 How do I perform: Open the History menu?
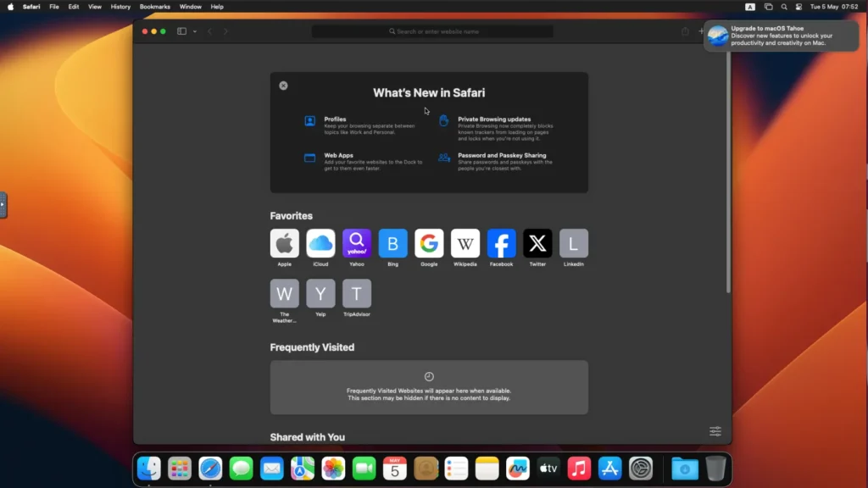[x=120, y=7]
